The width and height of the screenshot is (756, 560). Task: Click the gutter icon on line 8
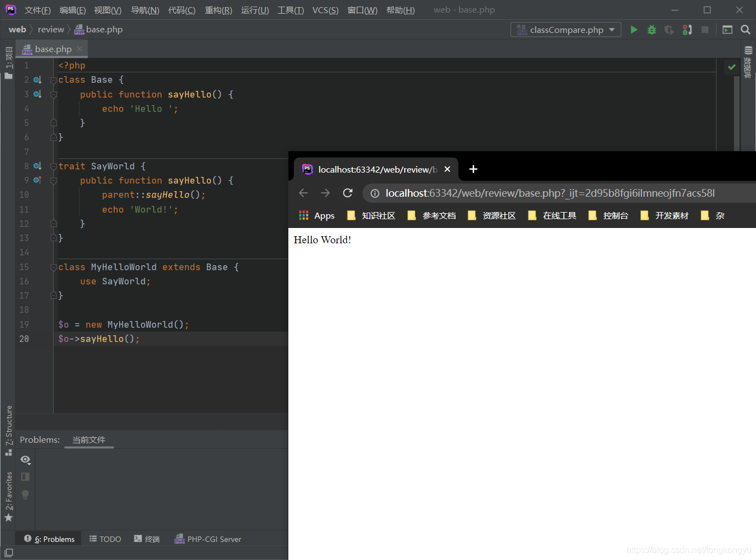[37, 166]
